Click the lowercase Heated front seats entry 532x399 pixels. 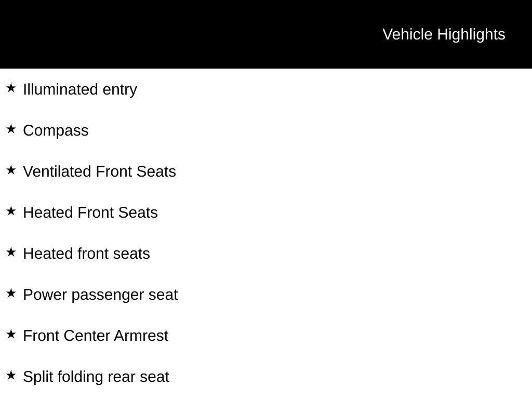click(87, 254)
